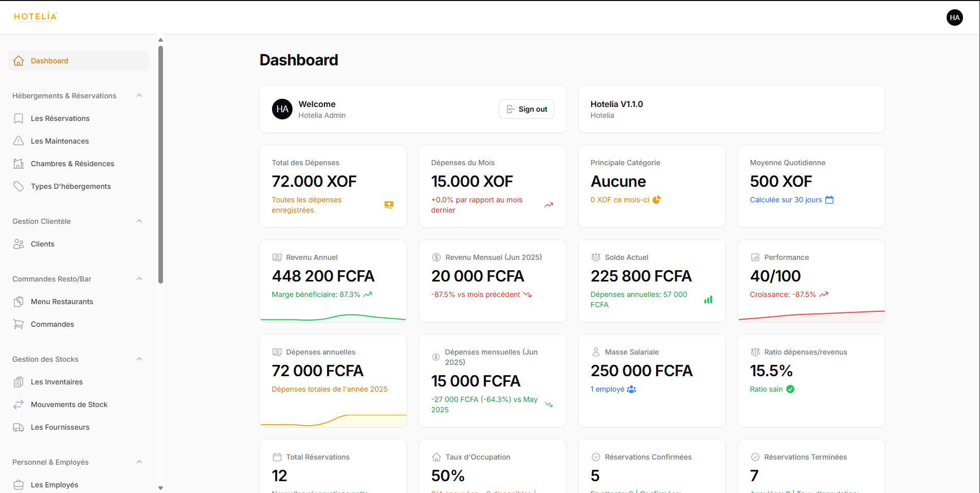Click the sidebar scroll down arrow
The height and width of the screenshot is (493, 980).
(x=160, y=488)
